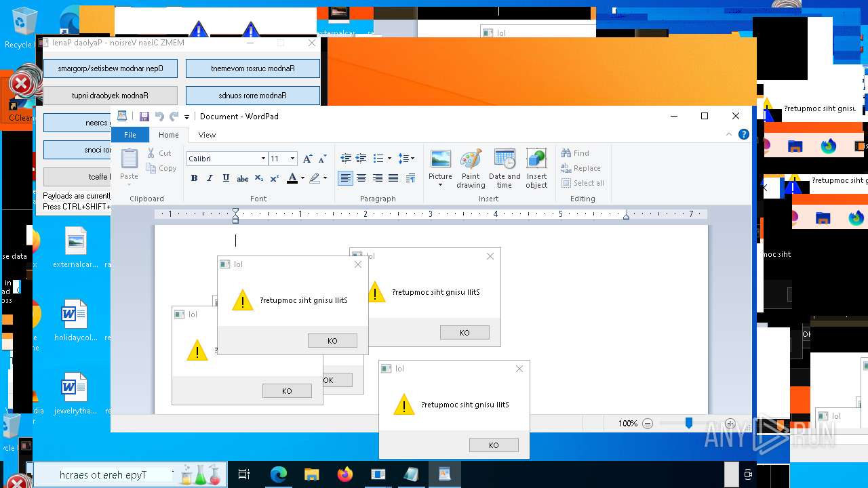Open Firefox from the taskbar
This screenshot has width=868, height=488.
[x=345, y=475]
